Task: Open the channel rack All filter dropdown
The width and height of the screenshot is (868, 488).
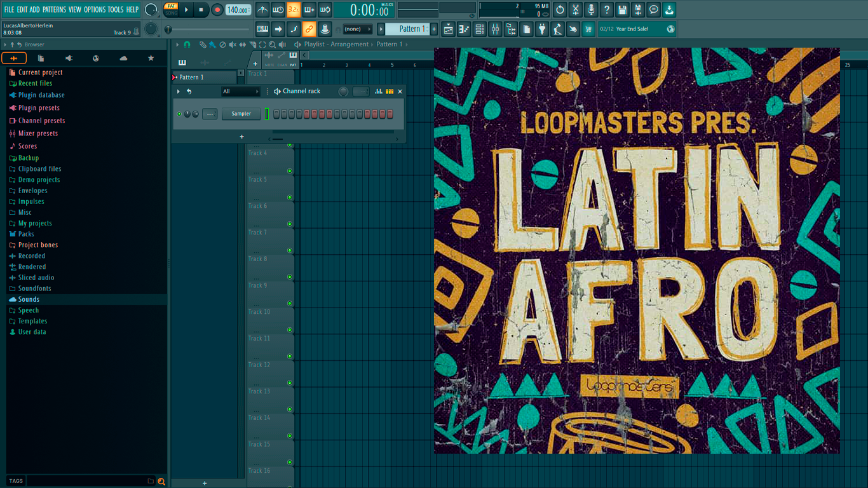Action: point(241,91)
